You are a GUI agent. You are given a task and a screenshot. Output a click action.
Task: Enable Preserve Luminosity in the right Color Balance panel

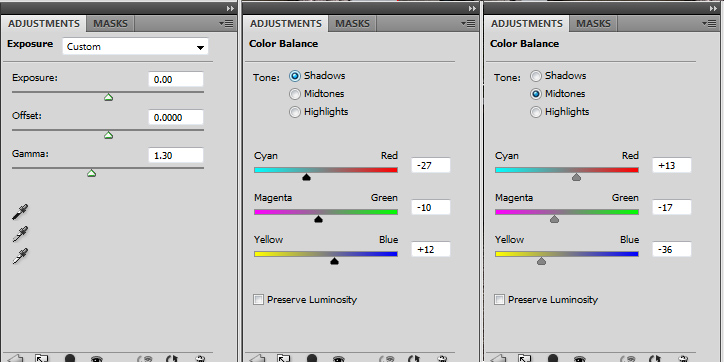tap(500, 300)
